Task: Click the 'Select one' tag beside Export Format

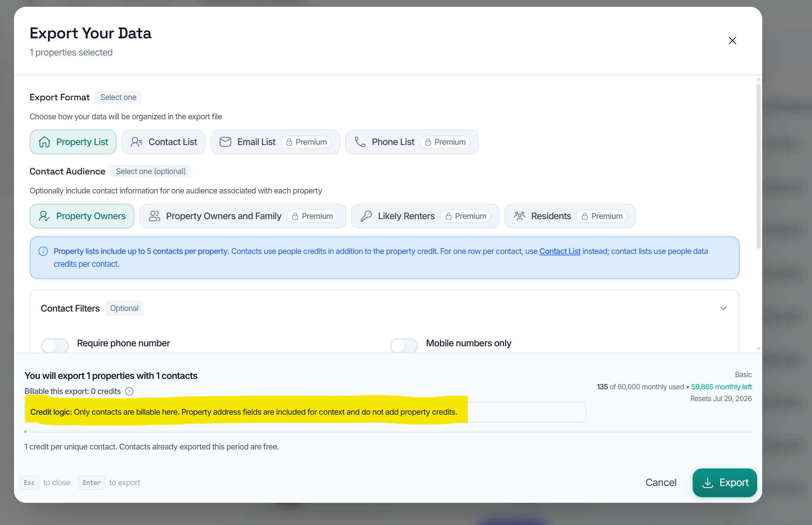Action: 118,97
